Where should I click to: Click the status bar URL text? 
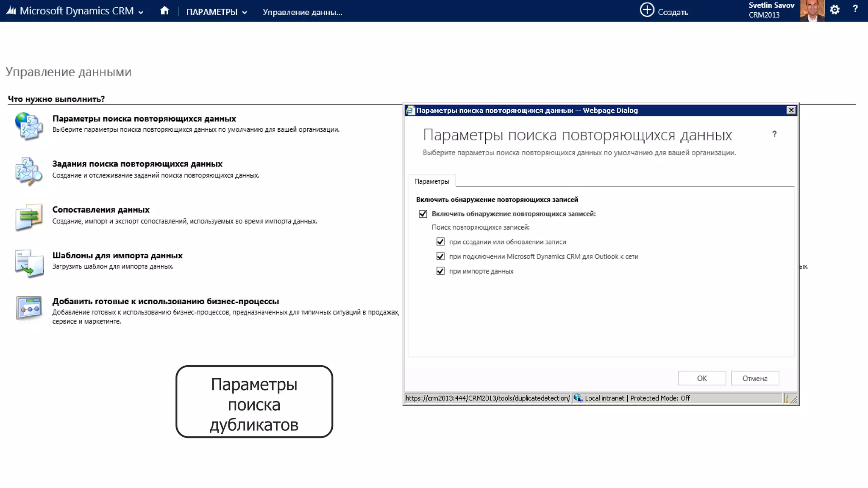click(487, 398)
